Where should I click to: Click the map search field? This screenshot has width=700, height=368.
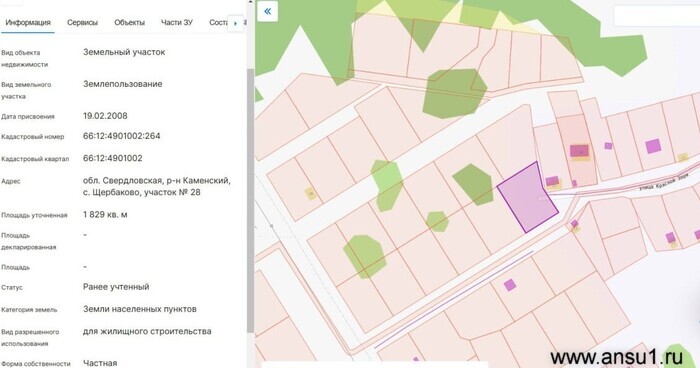pyautogui.click(x=657, y=17)
